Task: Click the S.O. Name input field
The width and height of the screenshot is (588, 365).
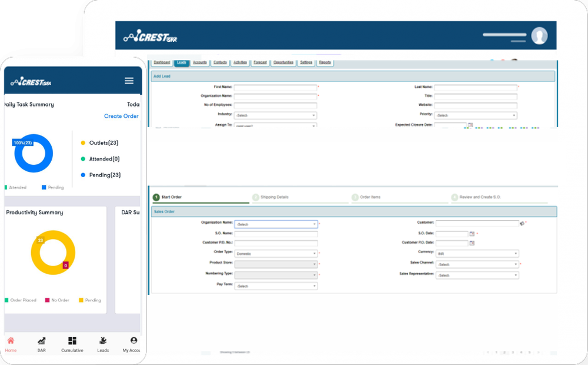Action: point(276,234)
